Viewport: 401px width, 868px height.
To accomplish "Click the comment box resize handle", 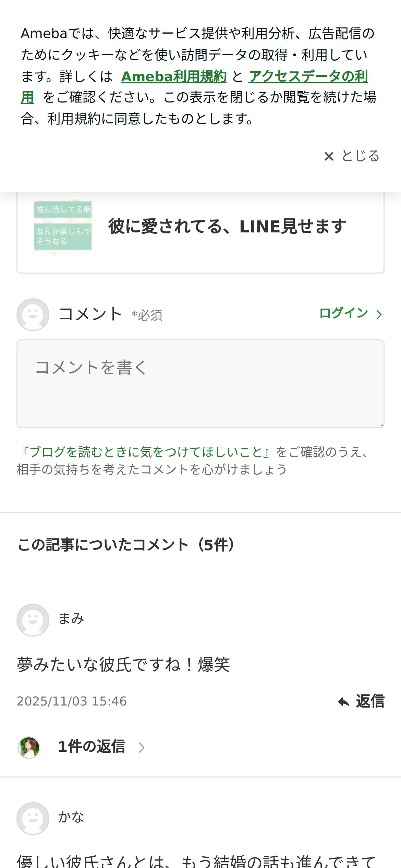I will (381, 424).
